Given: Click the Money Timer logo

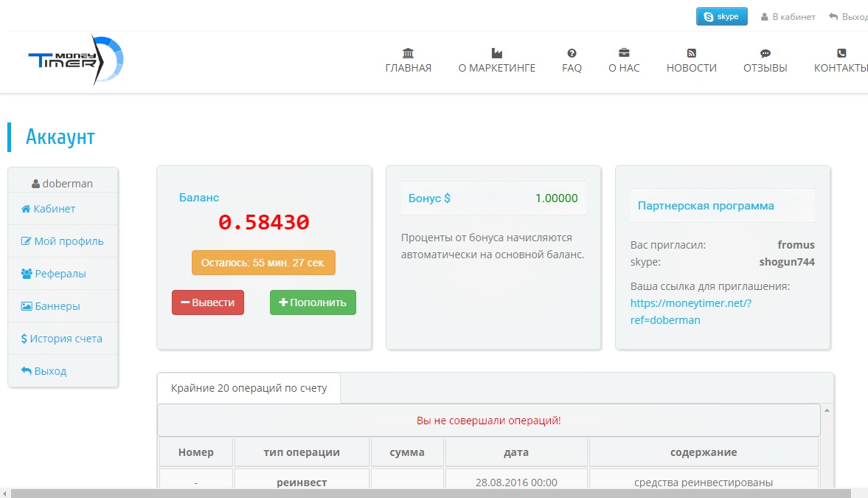Looking at the screenshot, I should click(x=75, y=60).
